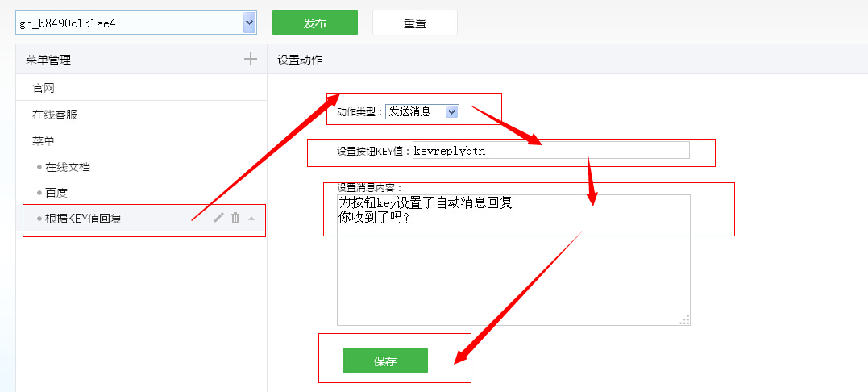Click the plus icon to add menu
The height and width of the screenshot is (392, 868).
point(251,59)
